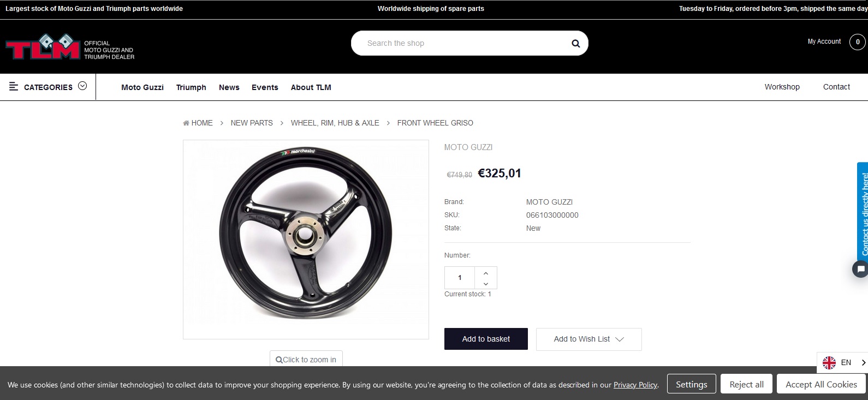Accept All Cookies
The width and height of the screenshot is (868, 400).
(x=821, y=384)
